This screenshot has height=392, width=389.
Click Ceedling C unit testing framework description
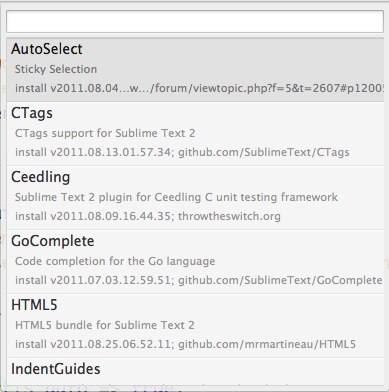pyautogui.click(x=176, y=197)
